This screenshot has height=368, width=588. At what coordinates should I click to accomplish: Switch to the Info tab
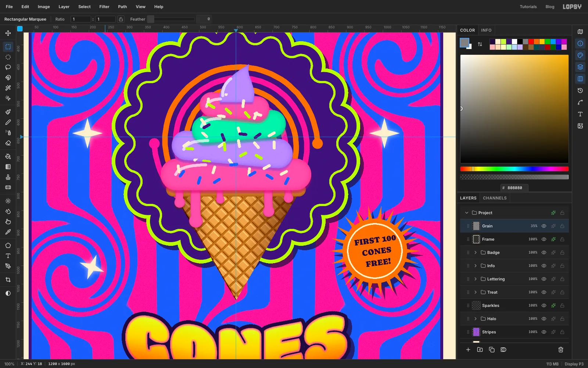pos(486,30)
